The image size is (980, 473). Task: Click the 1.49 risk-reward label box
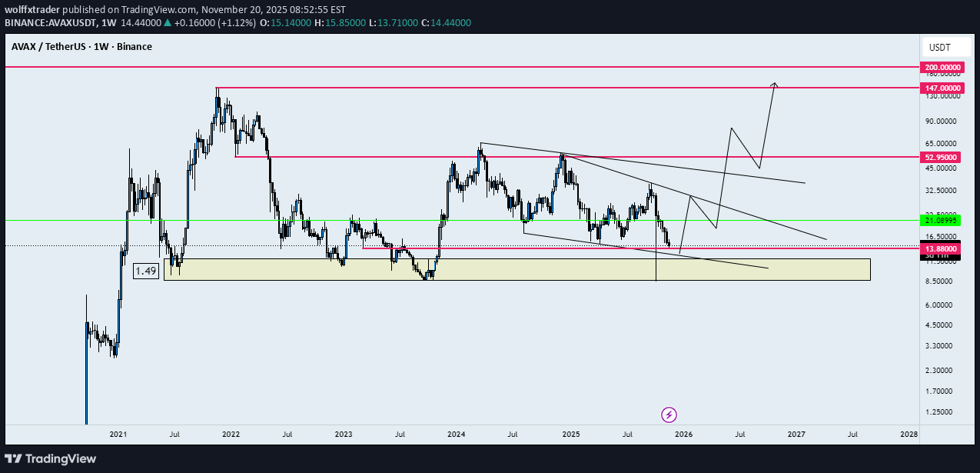coord(145,270)
